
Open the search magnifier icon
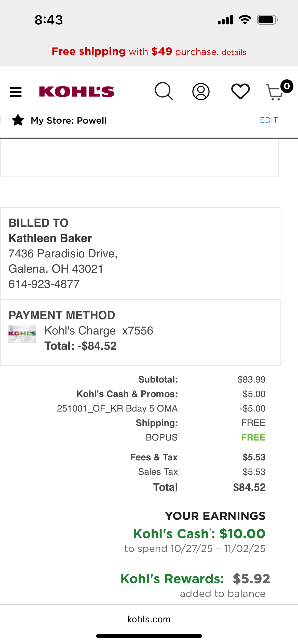tap(164, 91)
